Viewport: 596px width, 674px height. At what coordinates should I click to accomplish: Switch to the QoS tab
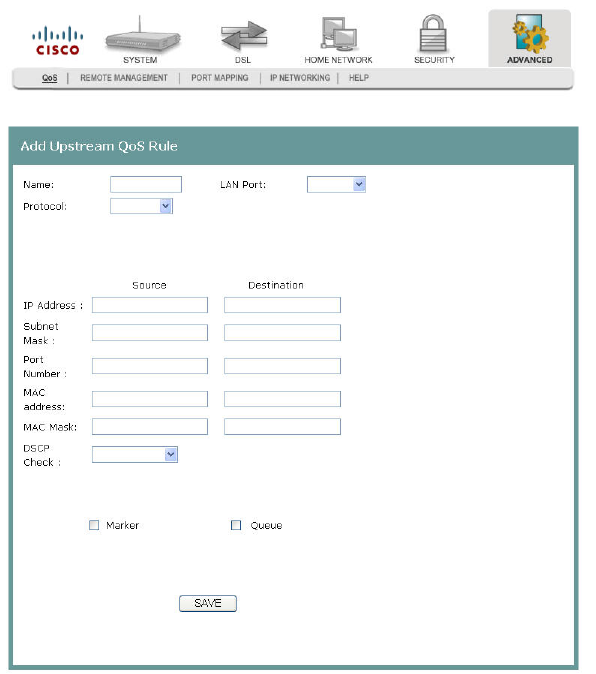(49, 78)
